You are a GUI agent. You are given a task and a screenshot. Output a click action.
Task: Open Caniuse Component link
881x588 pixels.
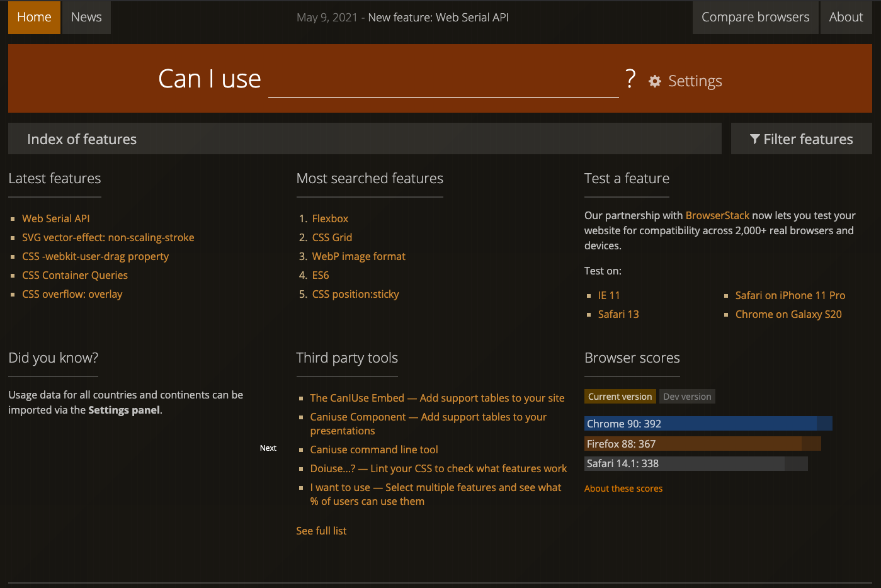(x=428, y=424)
